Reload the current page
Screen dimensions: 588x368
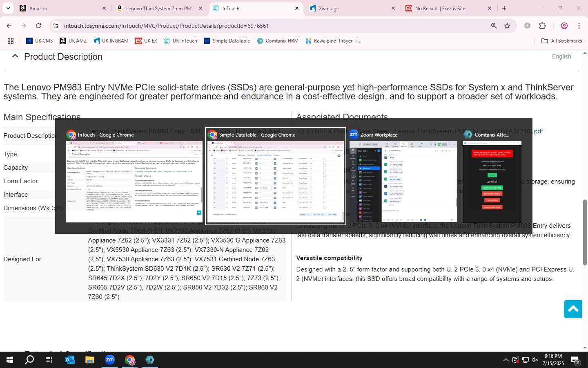tap(38, 26)
